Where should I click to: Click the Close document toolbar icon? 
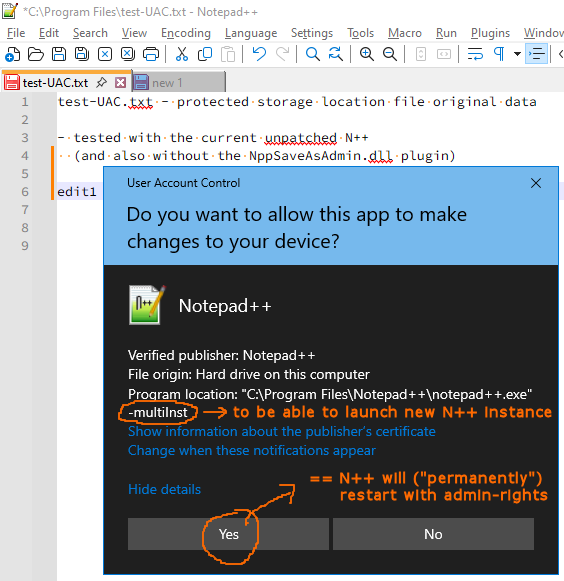[x=105, y=54]
